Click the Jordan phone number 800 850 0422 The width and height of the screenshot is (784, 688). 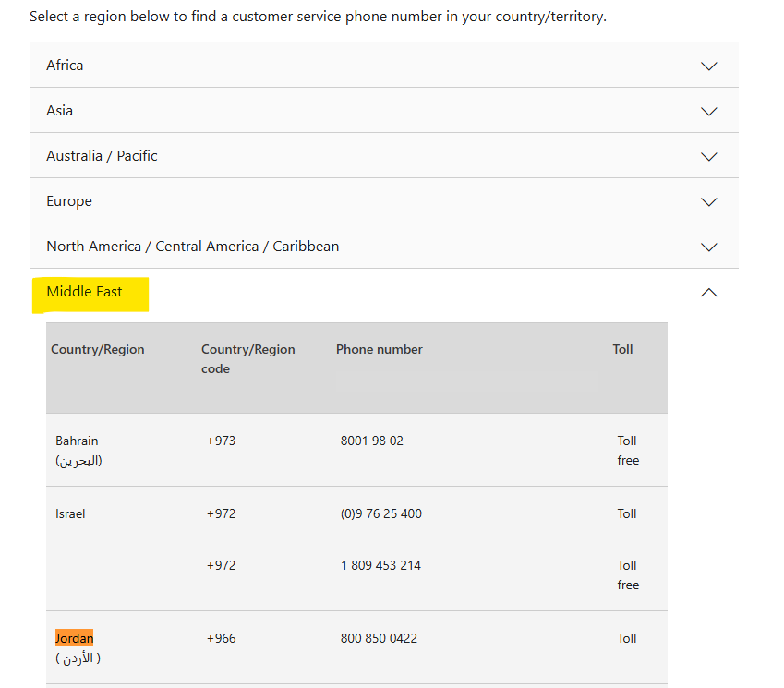click(x=379, y=638)
